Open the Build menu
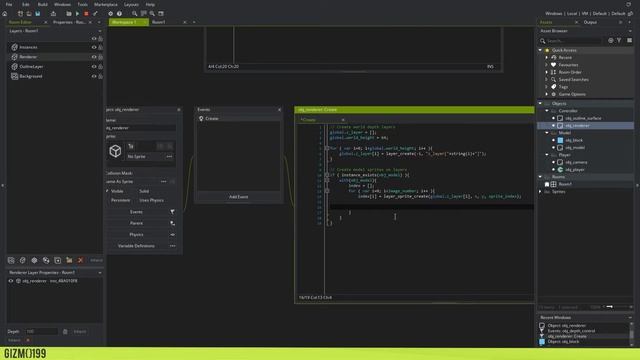640x360 pixels. [42, 4]
